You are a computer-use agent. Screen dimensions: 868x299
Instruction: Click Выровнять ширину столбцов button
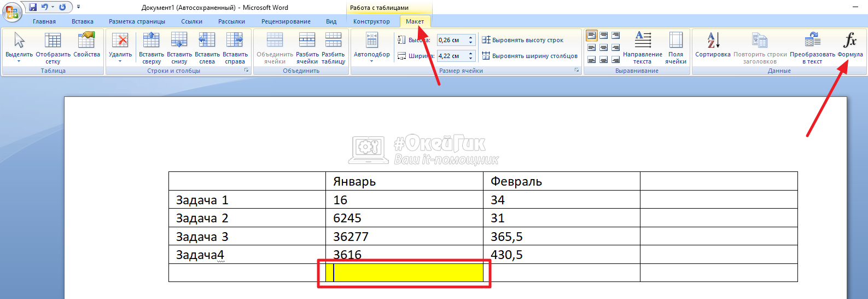(x=529, y=56)
